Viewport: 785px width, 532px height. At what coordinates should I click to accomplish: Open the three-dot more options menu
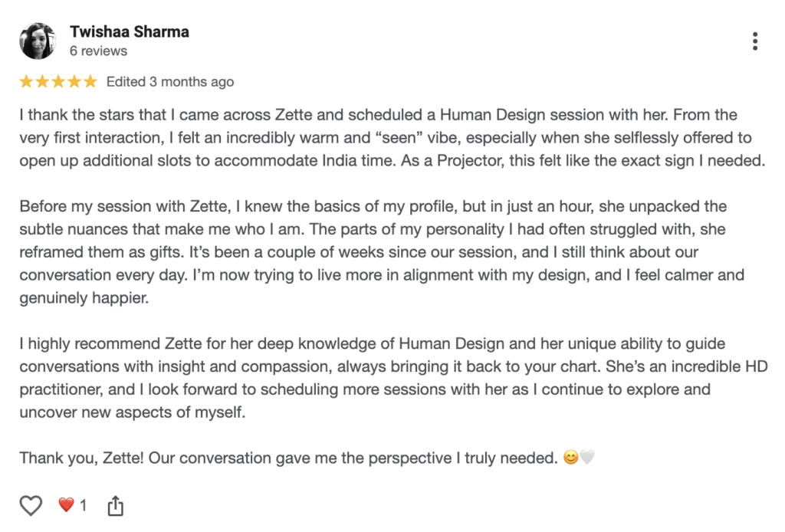click(x=755, y=41)
